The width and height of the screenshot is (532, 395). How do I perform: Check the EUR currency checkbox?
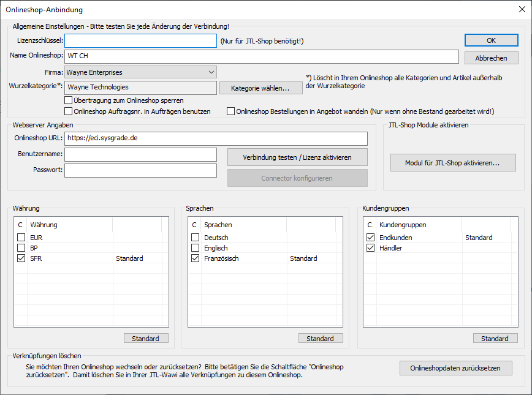point(21,238)
